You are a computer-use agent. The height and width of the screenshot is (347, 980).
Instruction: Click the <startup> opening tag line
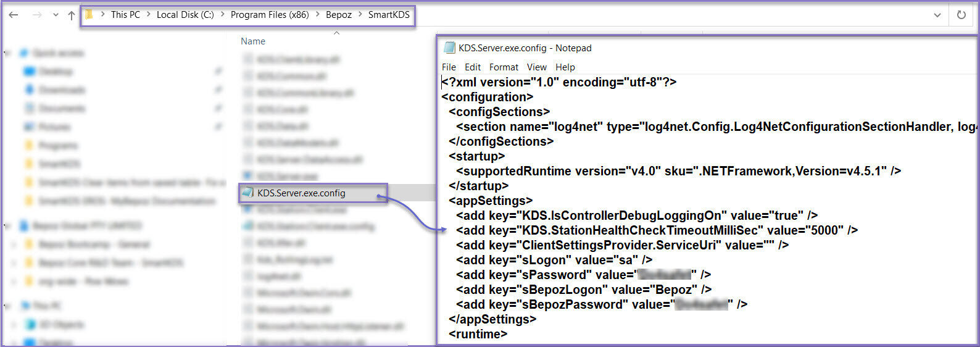[477, 156]
